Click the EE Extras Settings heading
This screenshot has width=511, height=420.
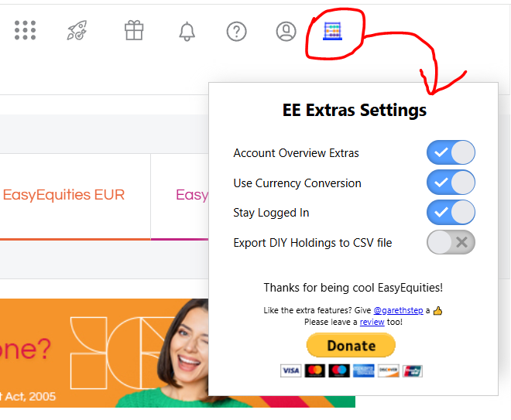coord(355,110)
